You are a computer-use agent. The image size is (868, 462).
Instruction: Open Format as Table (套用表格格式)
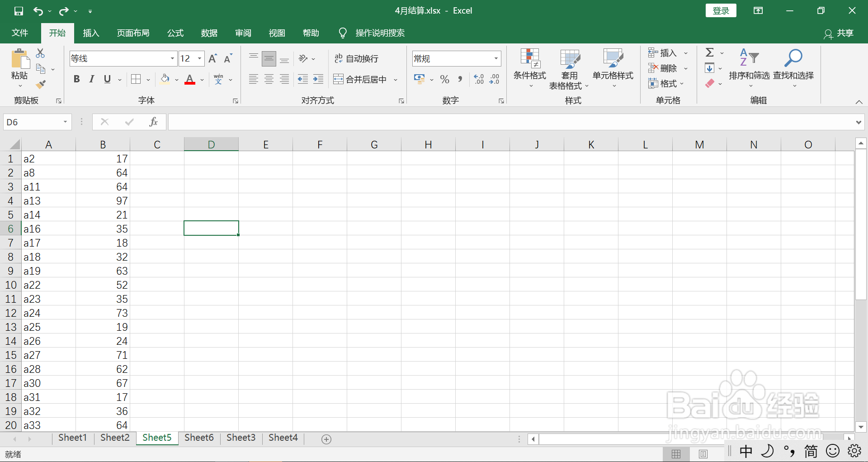[x=569, y=69]
